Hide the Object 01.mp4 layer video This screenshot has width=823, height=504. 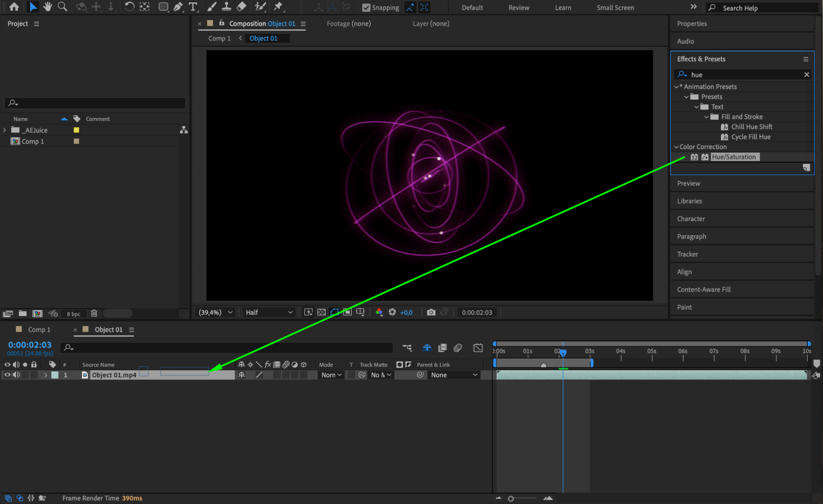click(x=7, y=375)
